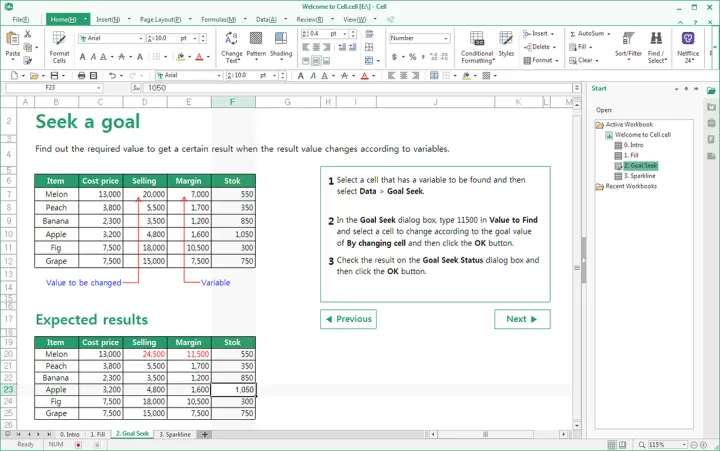Expand the Arial font name dropdown in ribbon
Viewport: 720px width, 451px height.
(144, 38)
